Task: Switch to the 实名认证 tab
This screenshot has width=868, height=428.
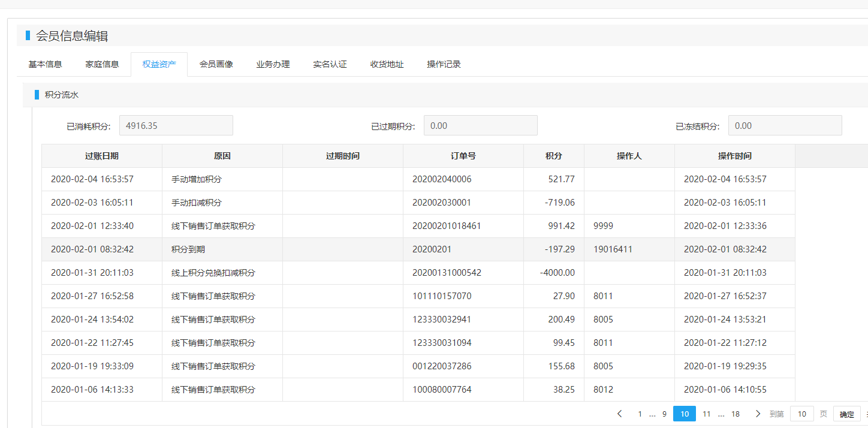Action: click(330, 64)
